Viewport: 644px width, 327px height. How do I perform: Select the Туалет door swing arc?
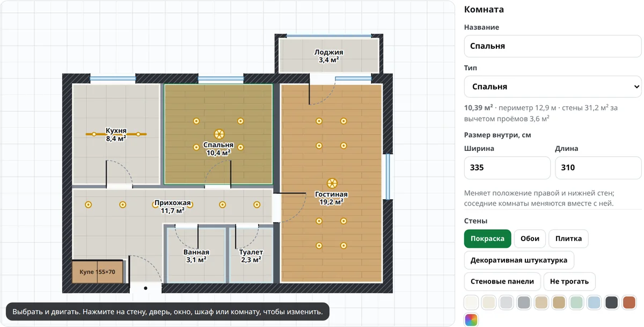248,236
